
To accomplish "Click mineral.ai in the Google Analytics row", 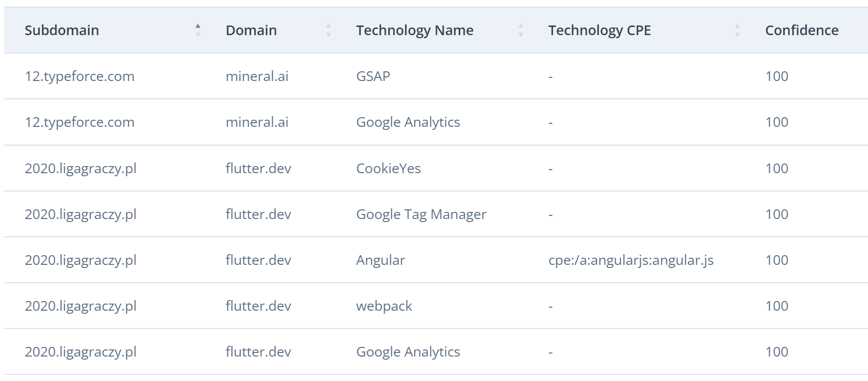I will click(x=257, y=122).
